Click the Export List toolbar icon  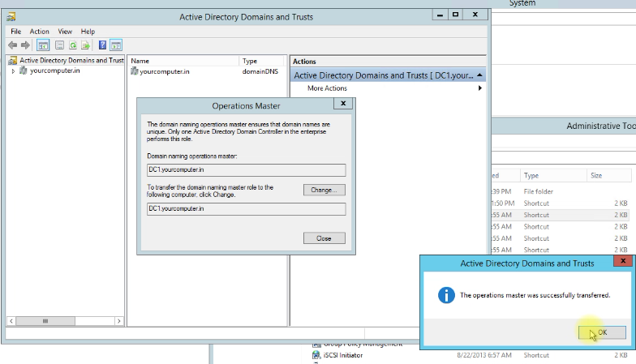86,45
